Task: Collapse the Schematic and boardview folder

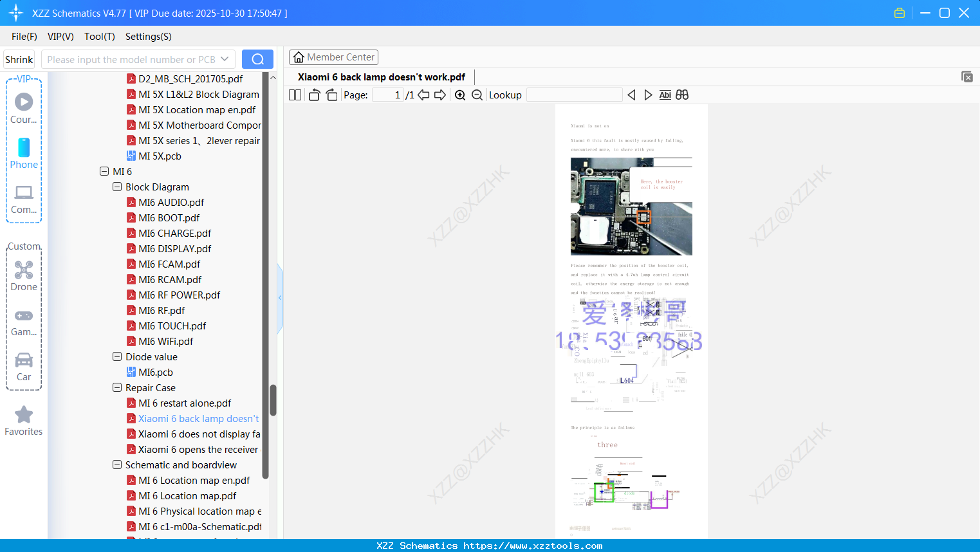Action: tap(117, 465)
